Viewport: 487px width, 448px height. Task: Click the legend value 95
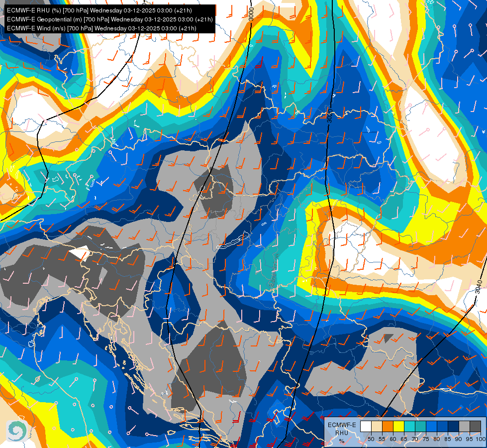[x=469, y=439]
